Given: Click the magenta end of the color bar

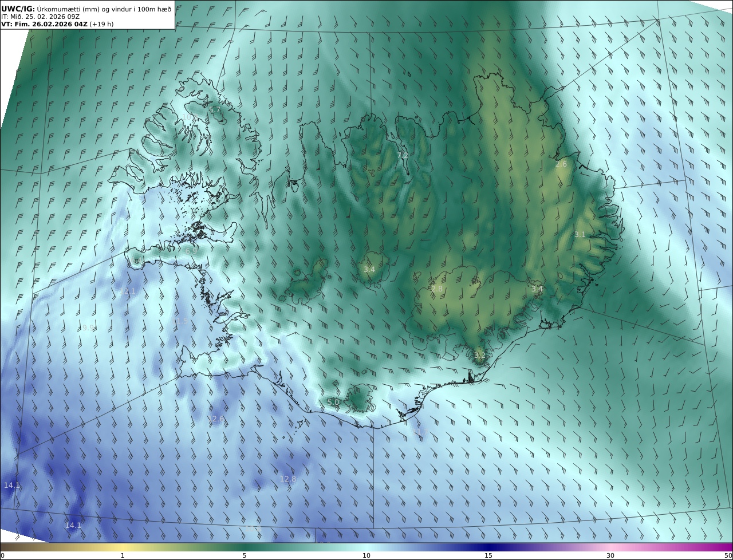Looking at the screenshot, I should tap(726, 547).
